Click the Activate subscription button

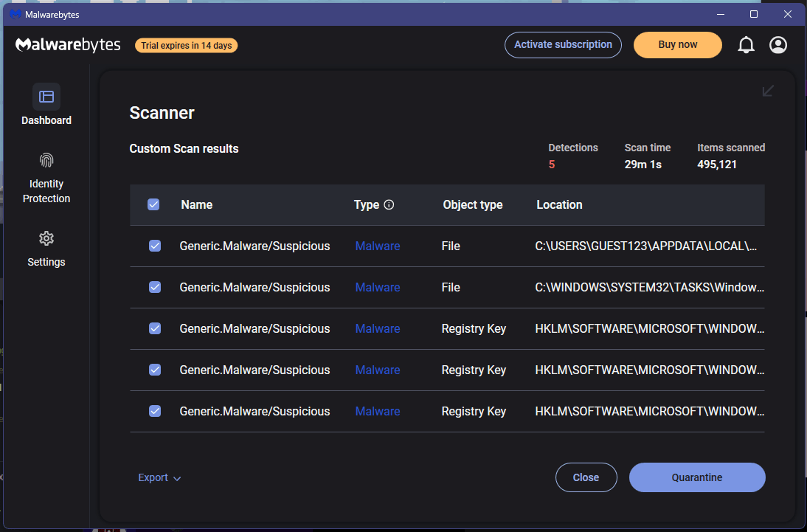(x=563, y=45)
